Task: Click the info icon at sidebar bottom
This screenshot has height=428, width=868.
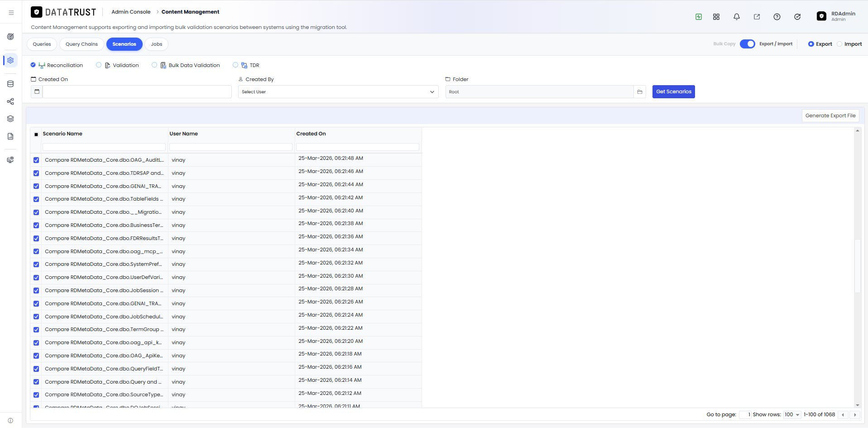Action: [10, 421]
